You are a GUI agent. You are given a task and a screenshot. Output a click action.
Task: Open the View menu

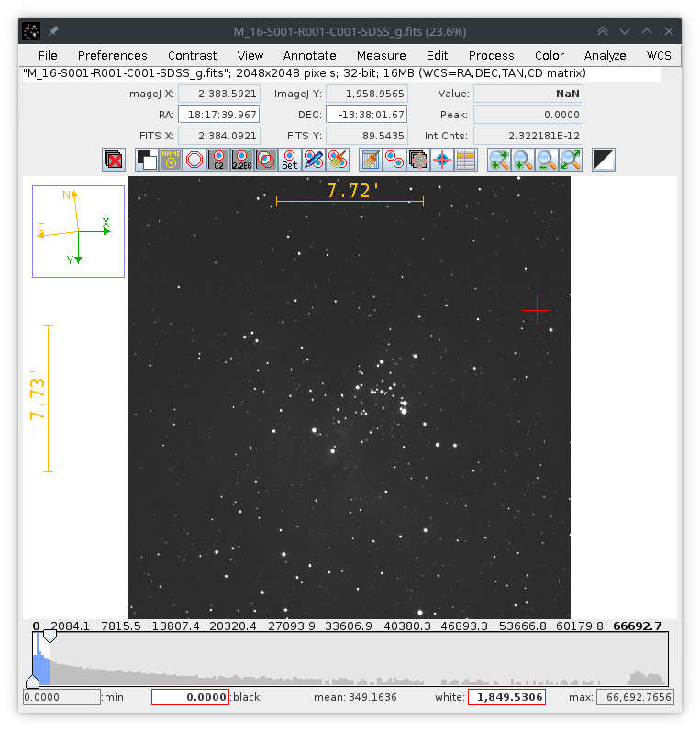(250, 55)
